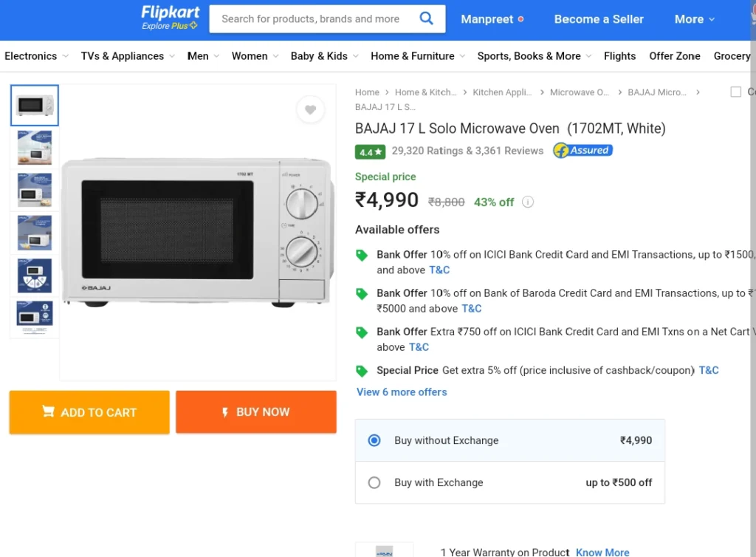
Task: Click the BUY NOW button
Action: click(256, 412)
